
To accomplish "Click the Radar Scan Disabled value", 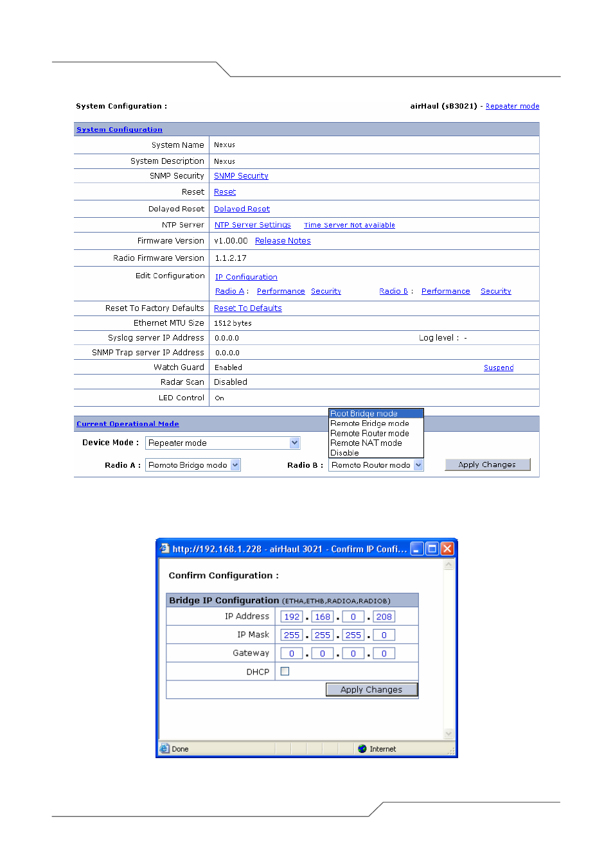I will coord(231,382).
